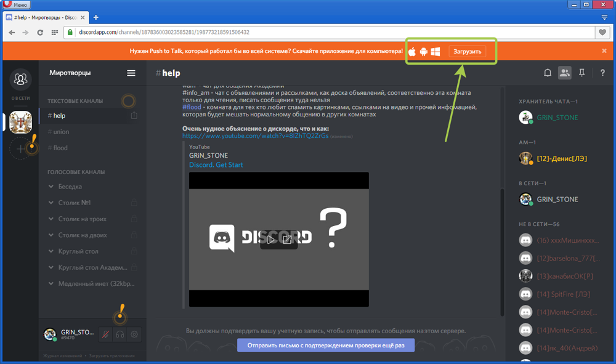Go back in browser history

[12, 32]
